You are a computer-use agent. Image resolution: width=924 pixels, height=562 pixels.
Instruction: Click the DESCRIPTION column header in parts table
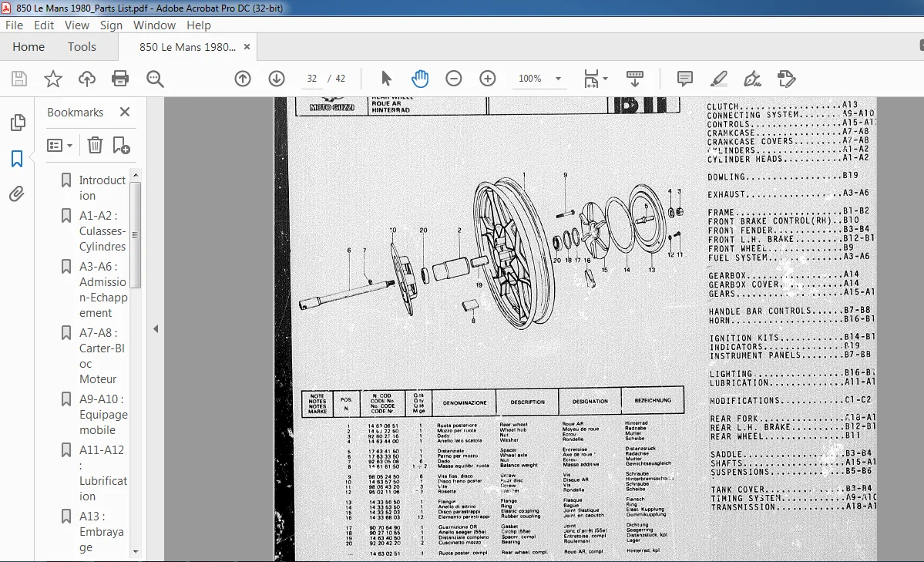[x=527, y=402]
